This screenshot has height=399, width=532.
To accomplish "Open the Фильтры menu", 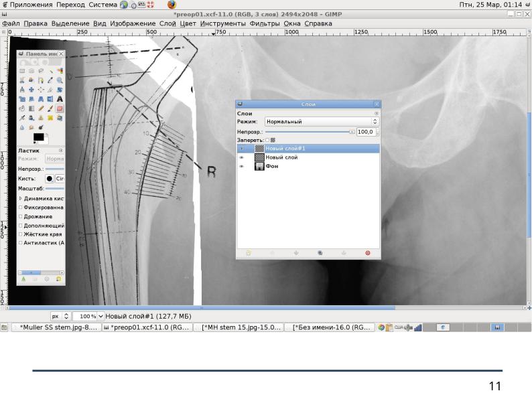I will pyautogui.click(x=264, y=23).
